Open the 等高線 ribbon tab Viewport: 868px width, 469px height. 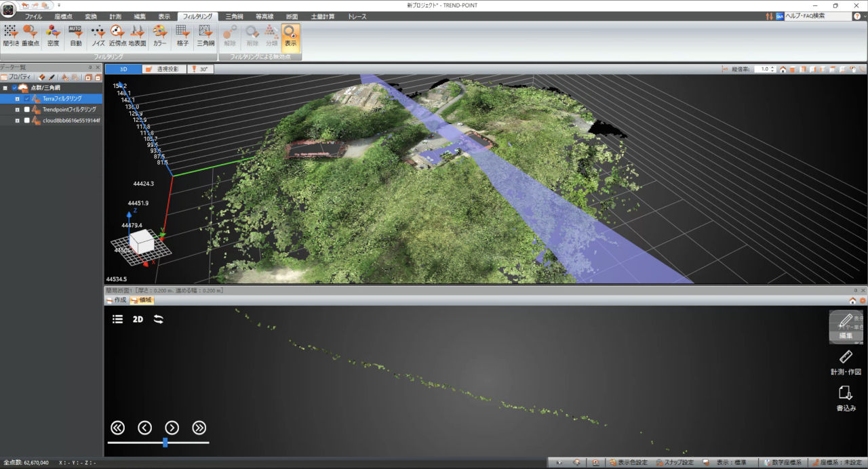[x=263, y=16]
